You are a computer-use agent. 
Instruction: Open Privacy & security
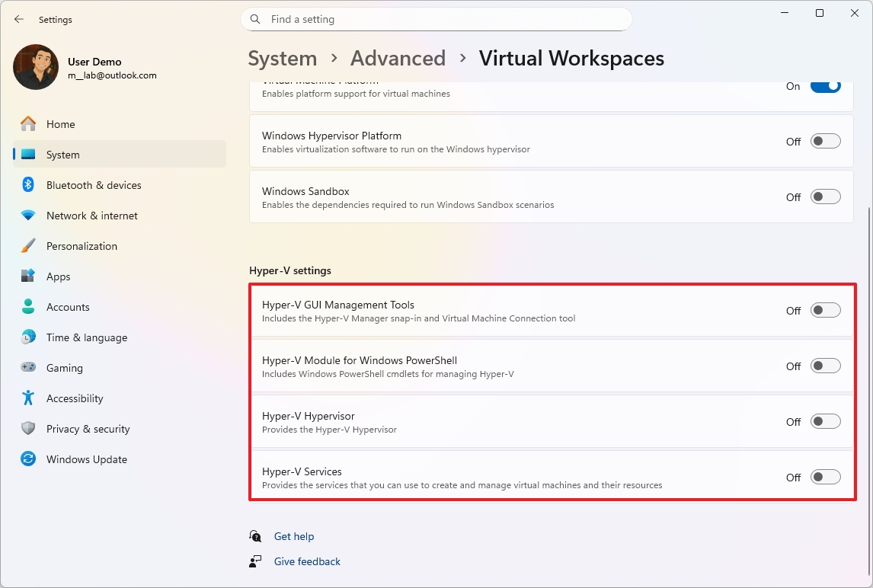tap(88, 428)
